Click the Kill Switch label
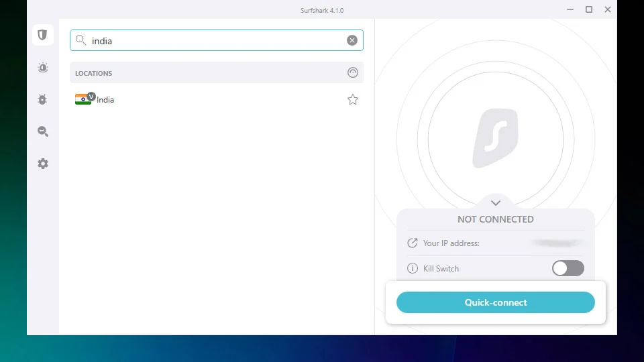The width and height of the screenshot is (644, 362). pyautogui.click(x=441, y=269)
